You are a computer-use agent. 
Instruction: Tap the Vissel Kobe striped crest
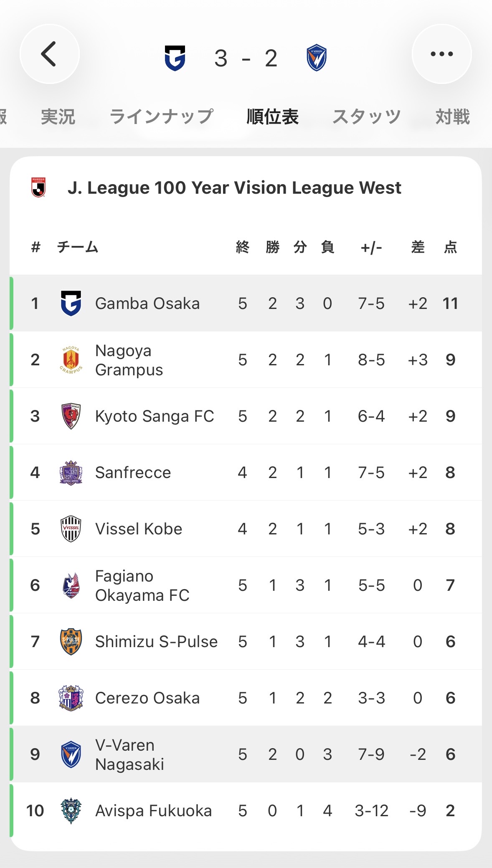[71, 529]
